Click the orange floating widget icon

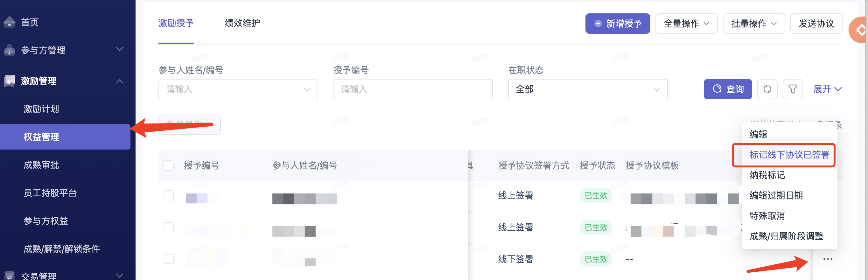pyautogui.click(x=859, y=30)
